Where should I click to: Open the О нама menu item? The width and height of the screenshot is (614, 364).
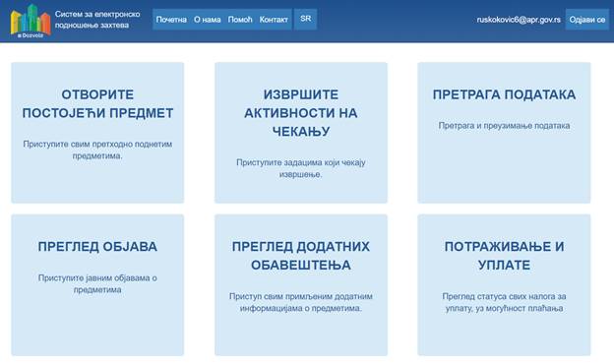pos(208,19)
